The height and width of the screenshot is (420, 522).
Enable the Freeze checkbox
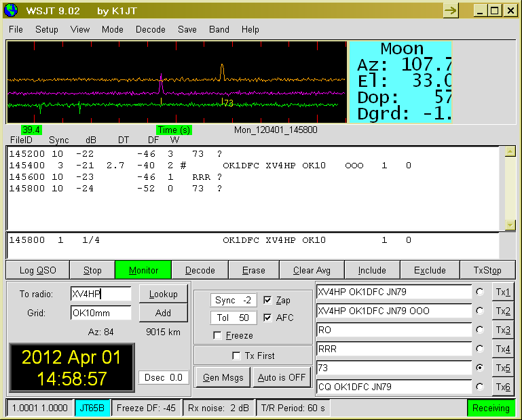(217, 335)
